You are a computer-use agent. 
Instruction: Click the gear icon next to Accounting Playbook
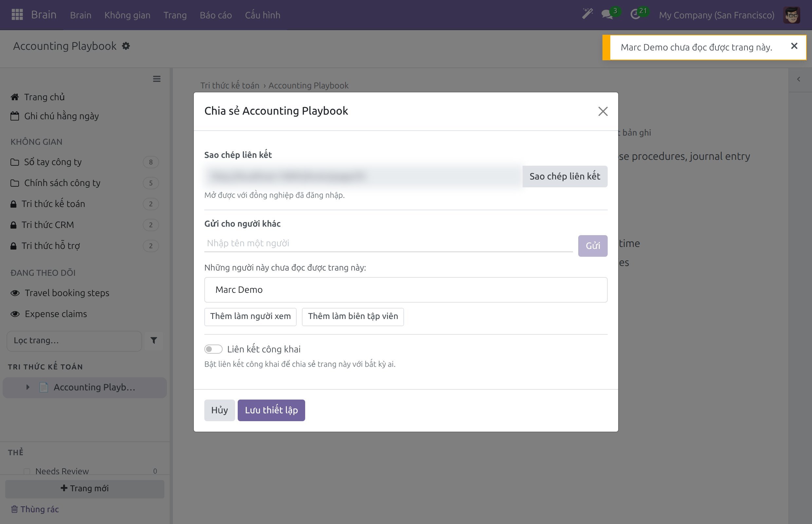[x=126, y=46]
